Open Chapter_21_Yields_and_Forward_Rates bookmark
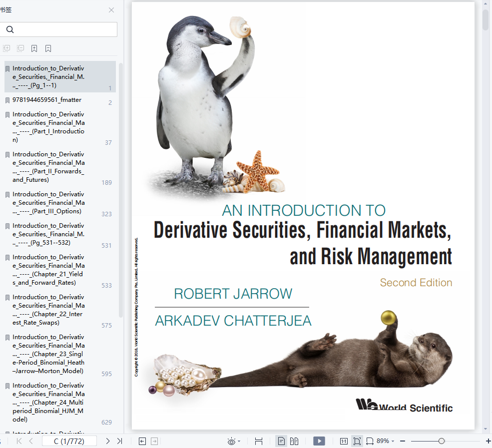 tap(60, 270)
